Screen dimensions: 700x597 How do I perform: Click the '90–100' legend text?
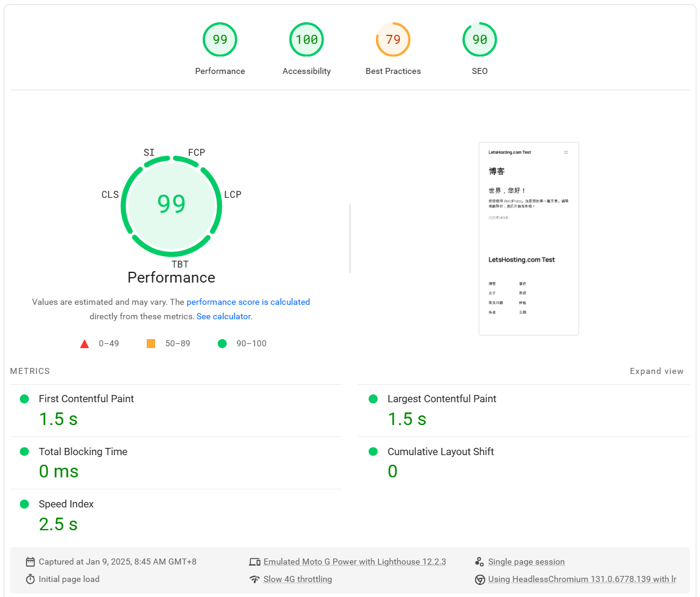[251, 343]
